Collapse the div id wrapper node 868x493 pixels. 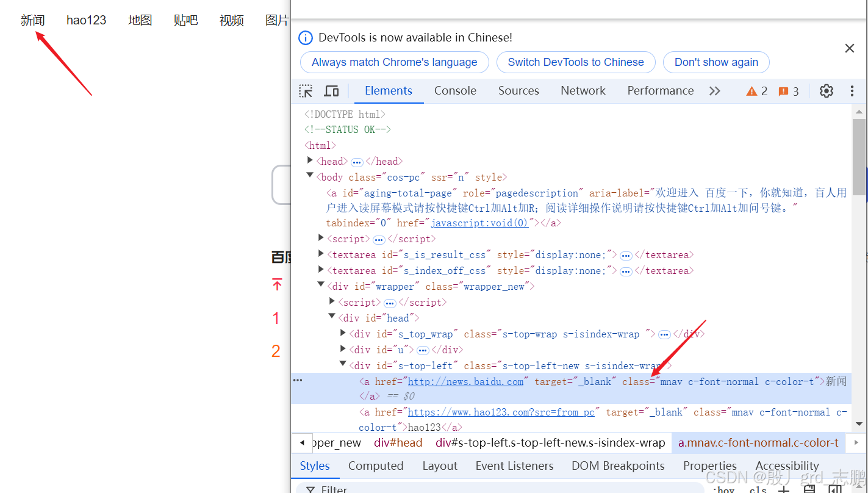(x=321, y=285)
